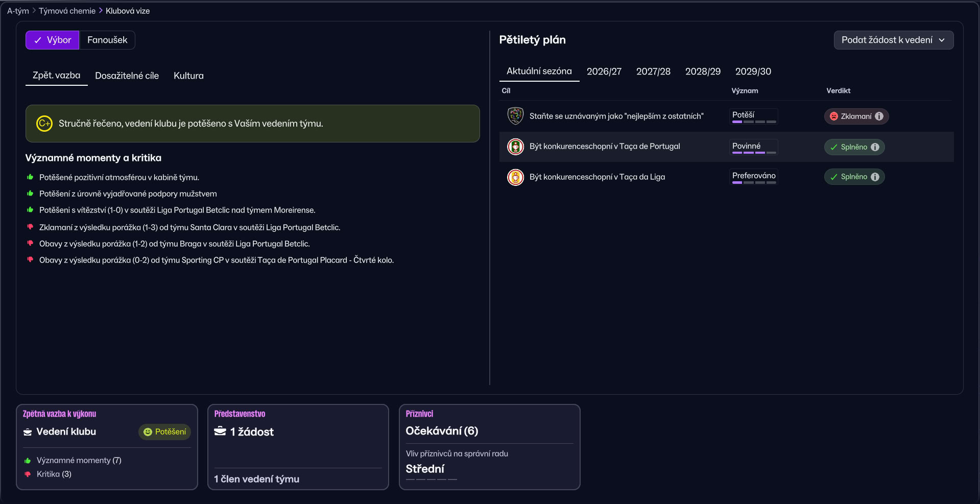Click briefcase icon next to 1 žádost

click(x=220, y=431)
